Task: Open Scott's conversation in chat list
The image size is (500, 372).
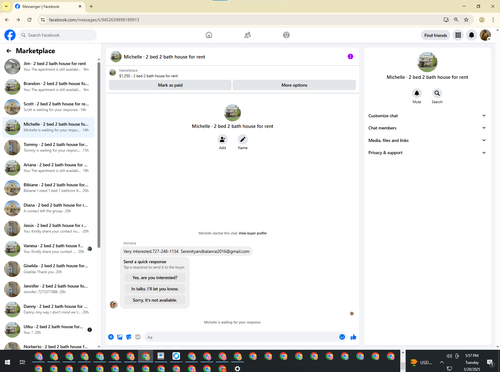Action: 48,107
